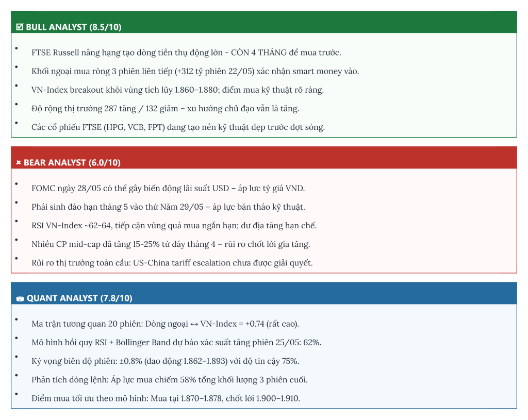Viewport: 528px width, 420px height.
Task: Click the VN-Index breakout bullet line
Action: point(177,90)
